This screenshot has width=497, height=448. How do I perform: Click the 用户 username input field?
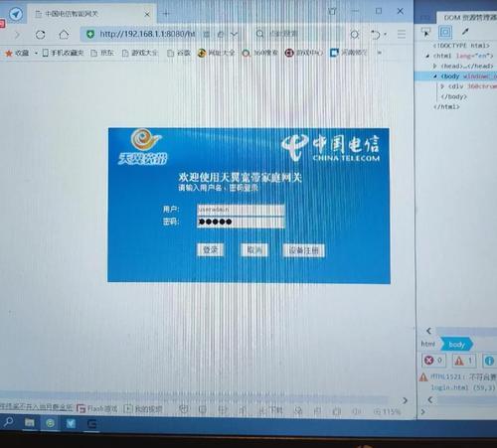pyautogui.click(x=241, y=210)
